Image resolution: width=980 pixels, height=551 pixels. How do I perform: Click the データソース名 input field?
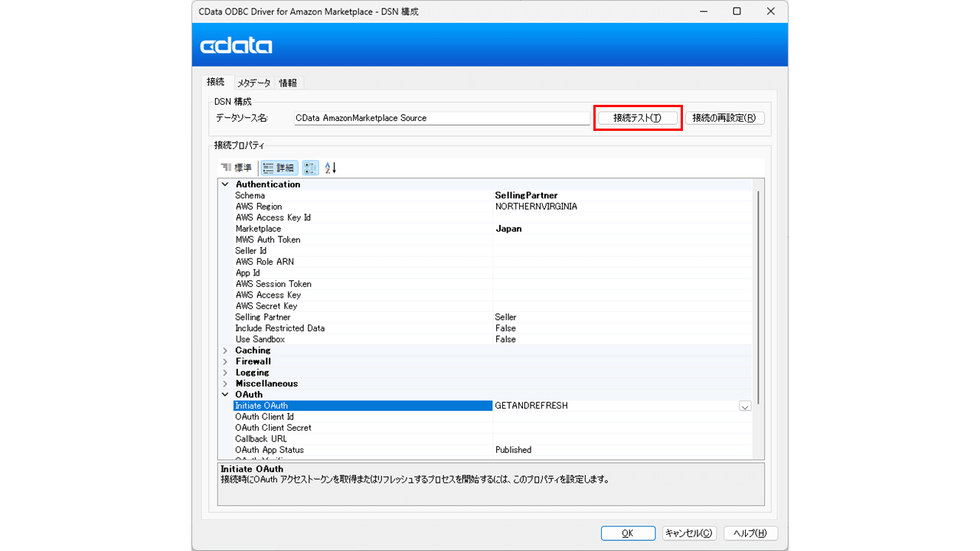click(x=442, y=119)
